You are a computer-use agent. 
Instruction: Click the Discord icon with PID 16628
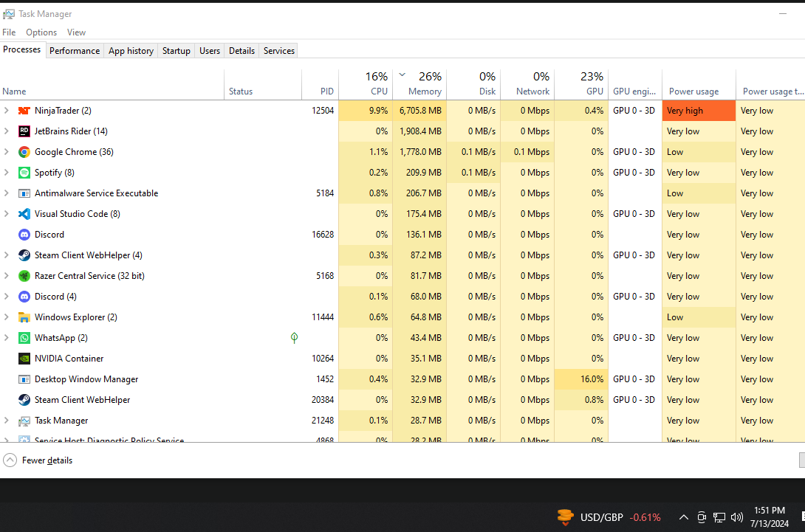tap(24, 235)
